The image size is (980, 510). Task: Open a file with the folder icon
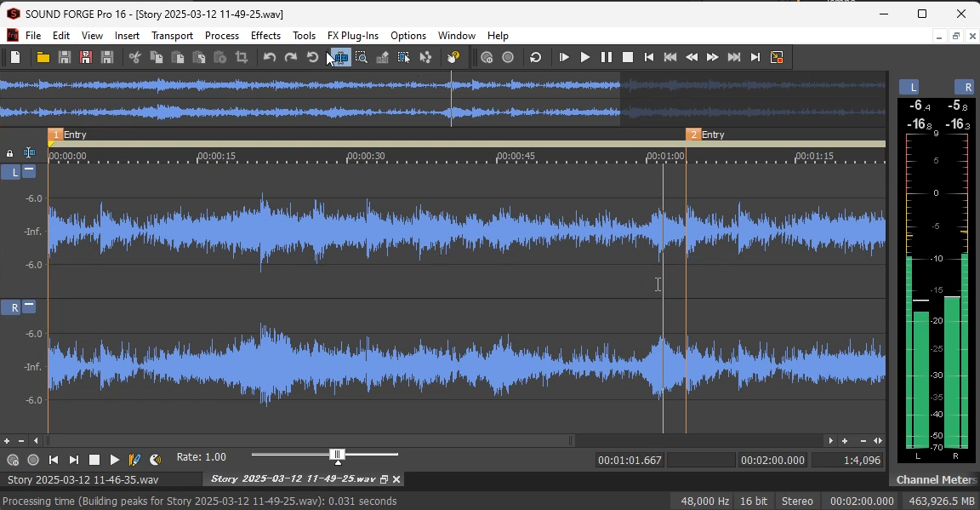[43, 58]
